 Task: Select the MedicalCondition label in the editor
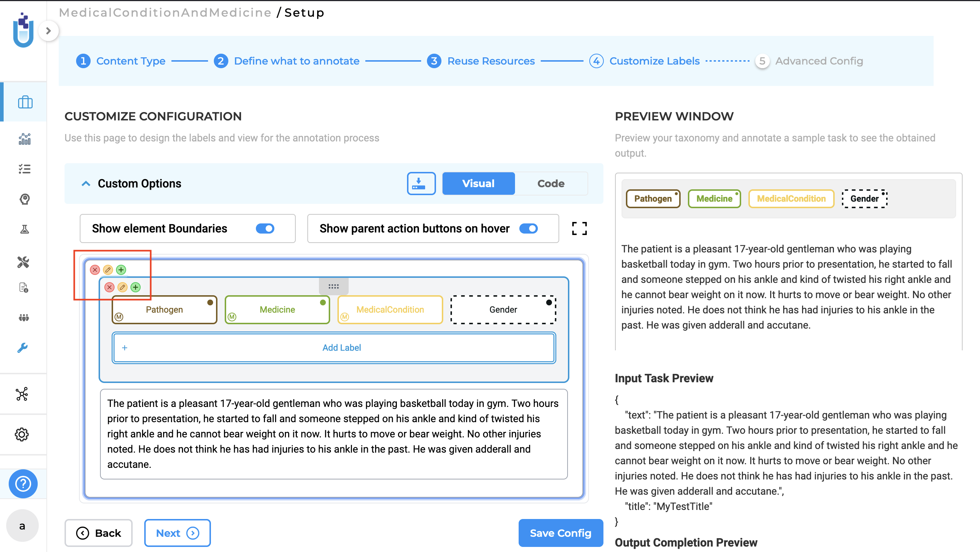390,309
